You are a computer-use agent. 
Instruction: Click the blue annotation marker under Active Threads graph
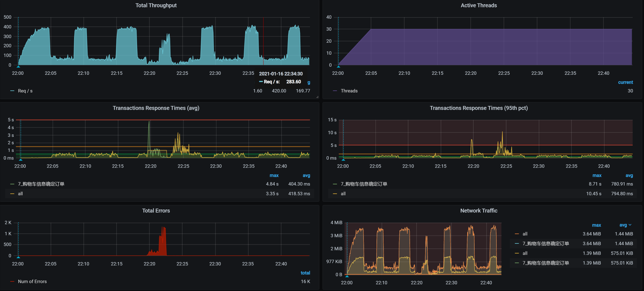click(338, 66)
